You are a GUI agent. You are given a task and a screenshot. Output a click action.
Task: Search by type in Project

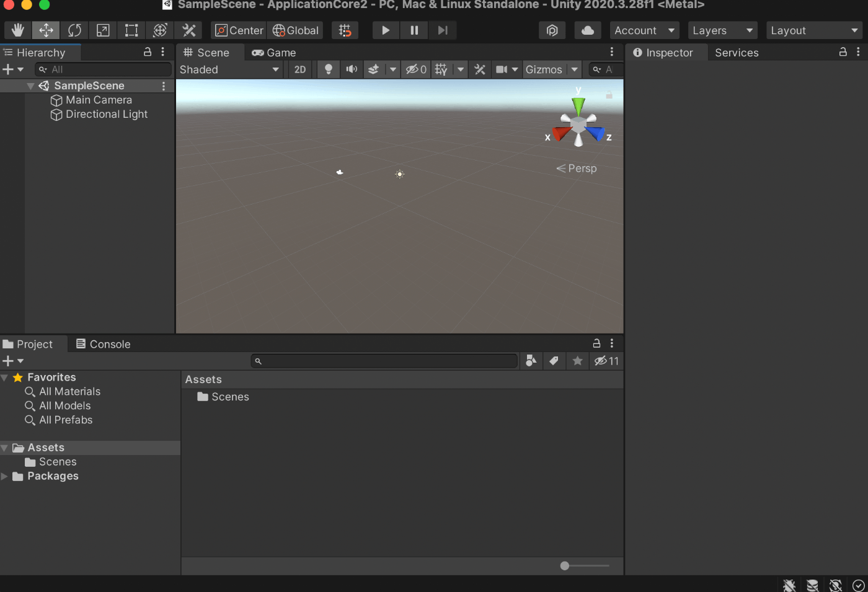pos(531,361)
